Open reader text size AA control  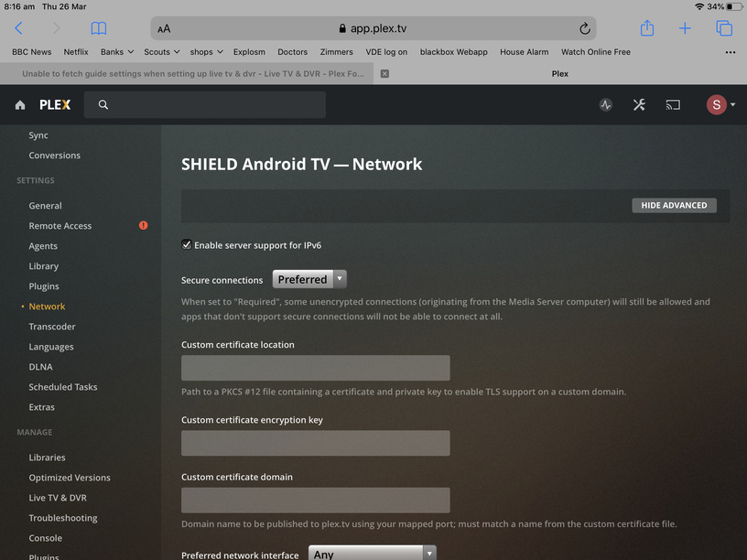point(164,29)
